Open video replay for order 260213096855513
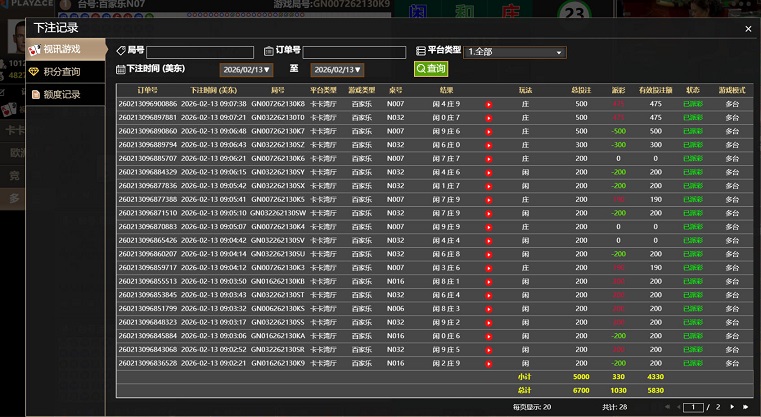 (x=489, y=281)
